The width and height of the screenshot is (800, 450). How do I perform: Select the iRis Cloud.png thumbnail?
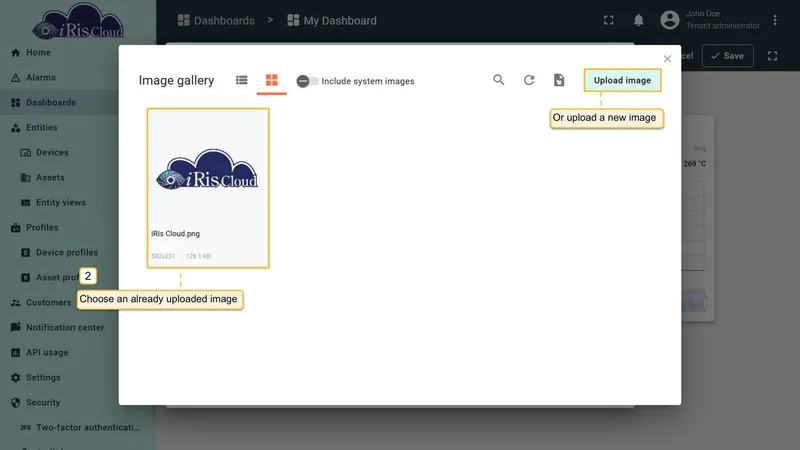point(208,188)
